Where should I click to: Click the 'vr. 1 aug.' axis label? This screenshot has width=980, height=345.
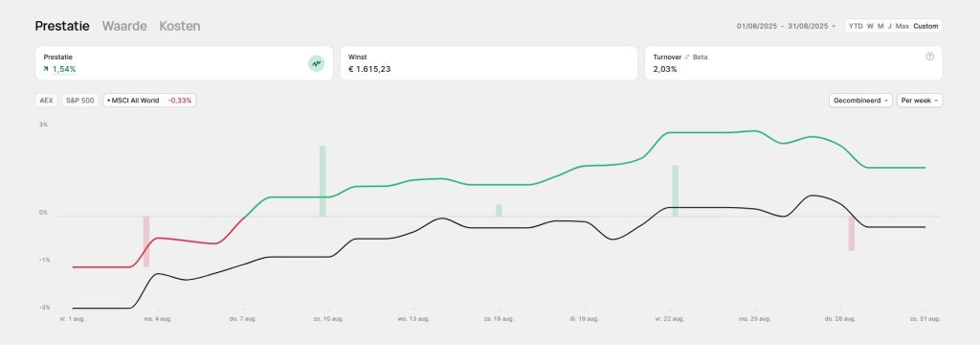click(x=73, y=319)
